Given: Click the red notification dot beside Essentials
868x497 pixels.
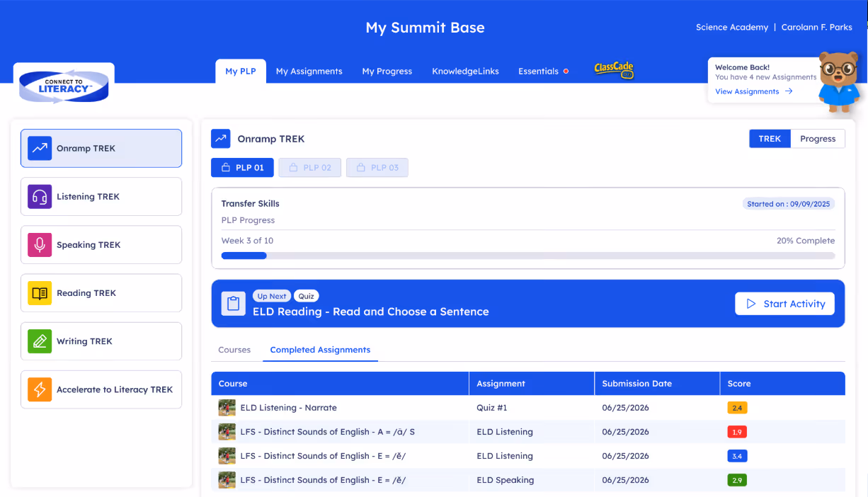Looking at the screenshot, I should [x=566, y=71].
